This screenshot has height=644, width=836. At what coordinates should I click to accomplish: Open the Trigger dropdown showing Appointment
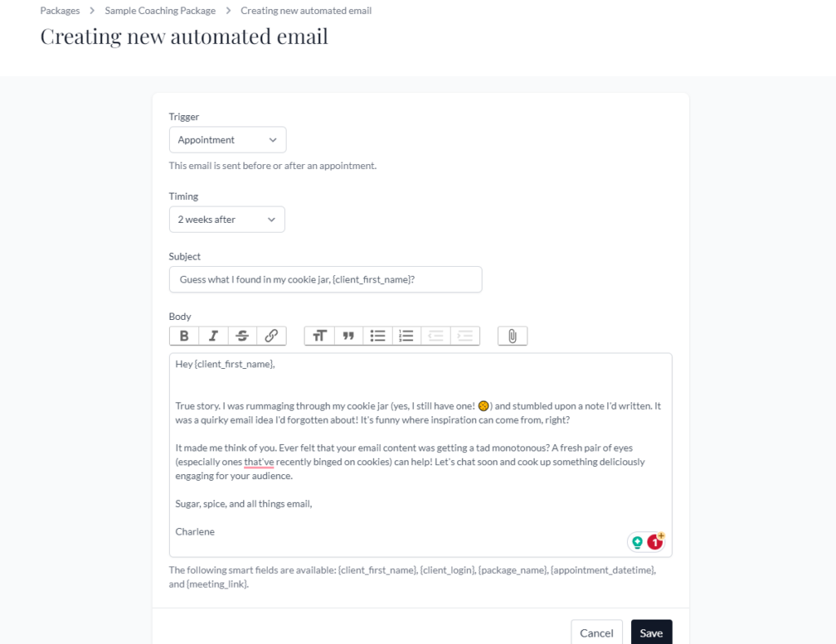[228, 140]
